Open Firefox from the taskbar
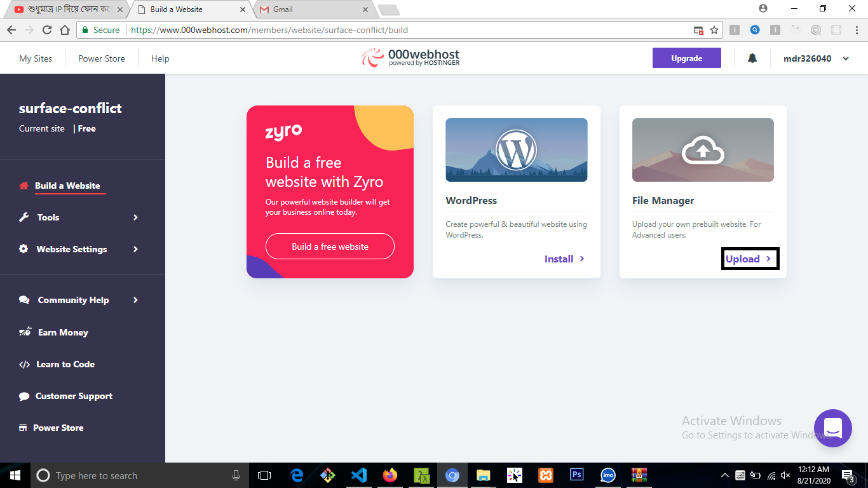 coord(390,475)
